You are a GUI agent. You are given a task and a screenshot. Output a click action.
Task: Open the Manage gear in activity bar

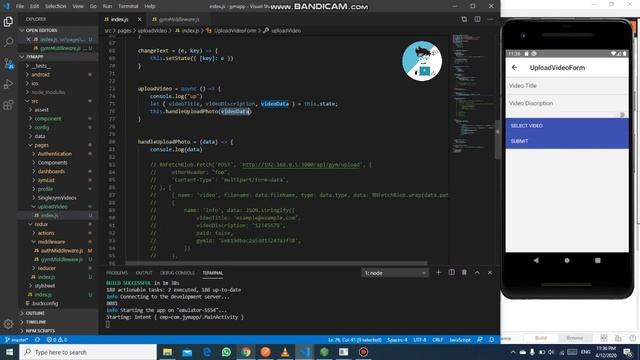point(8,324)
